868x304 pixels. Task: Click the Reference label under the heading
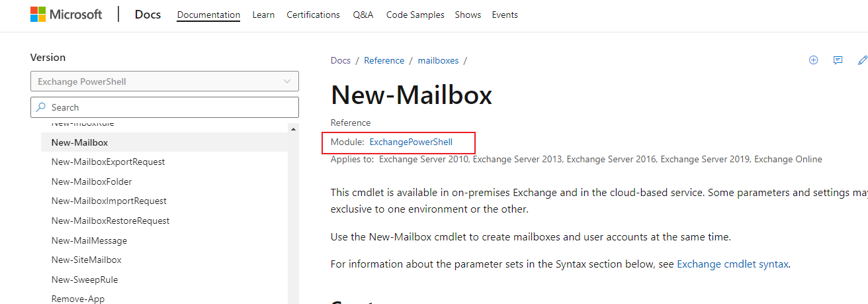[351, 123]
